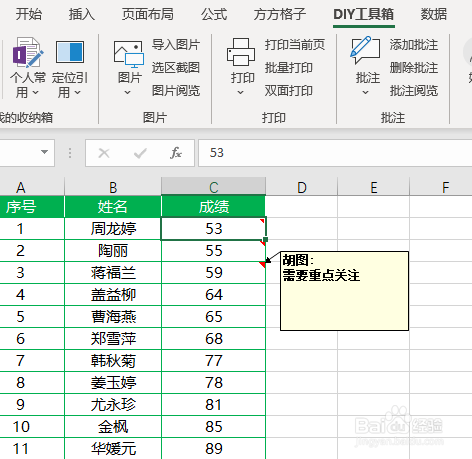Image resolution: width=472 pixels, height=459 pixels.
Task: Click the 添加批注 button
Action: tap(414, 45)
